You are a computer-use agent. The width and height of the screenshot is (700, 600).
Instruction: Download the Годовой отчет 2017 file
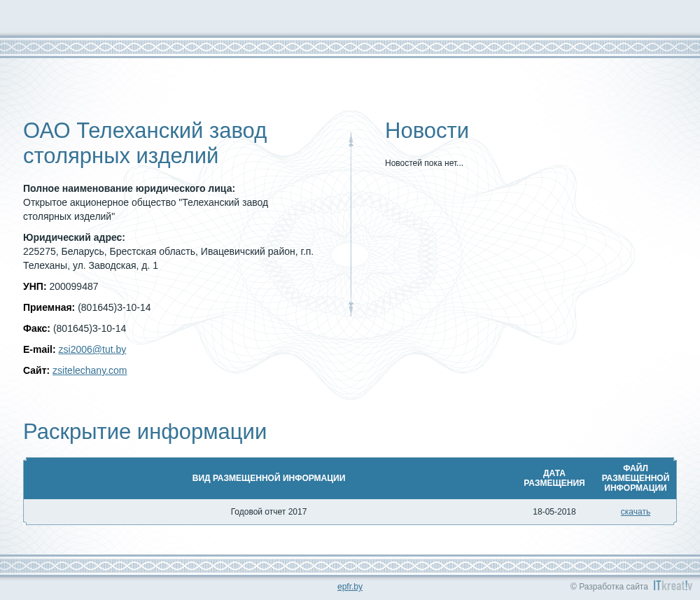point(635,512)
